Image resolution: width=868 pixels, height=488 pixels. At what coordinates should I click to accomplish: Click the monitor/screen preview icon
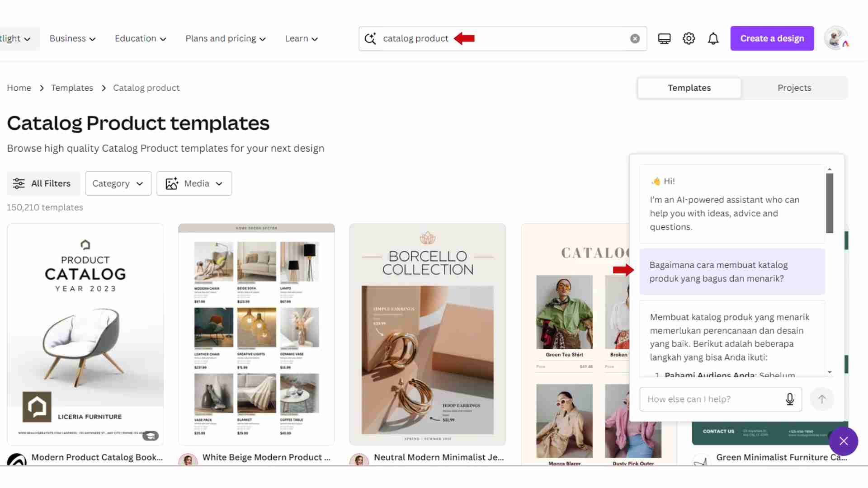pyautogui.click(x=664, y=38)
